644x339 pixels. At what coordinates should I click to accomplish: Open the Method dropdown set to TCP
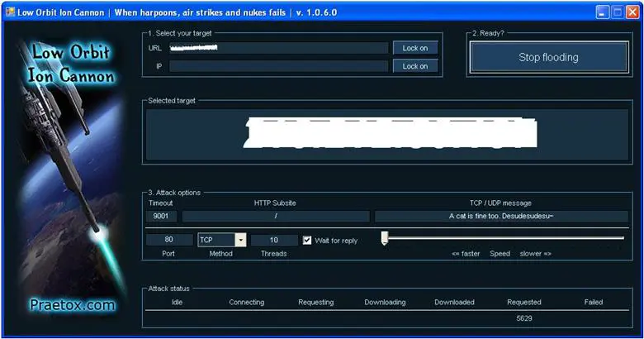pos(240,240)
